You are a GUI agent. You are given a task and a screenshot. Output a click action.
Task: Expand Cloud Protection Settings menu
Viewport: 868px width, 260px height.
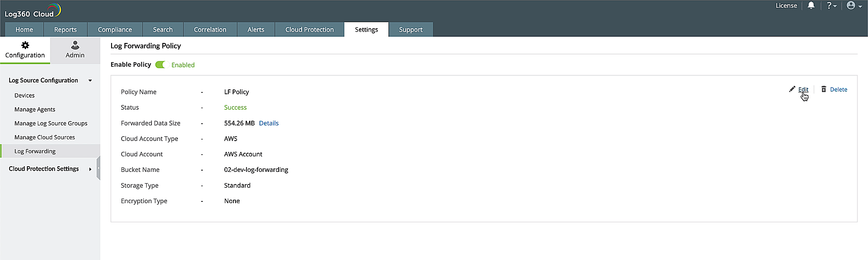pyautogui.click(x=90, y=169)
